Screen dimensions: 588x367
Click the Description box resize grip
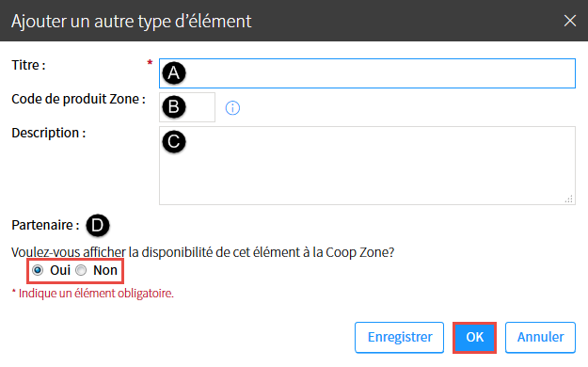569,199
